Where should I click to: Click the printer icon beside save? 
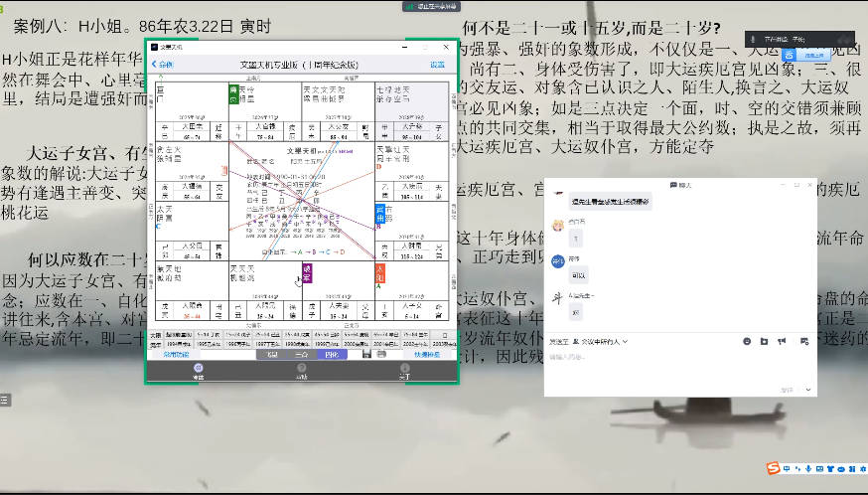coord(382,354)
